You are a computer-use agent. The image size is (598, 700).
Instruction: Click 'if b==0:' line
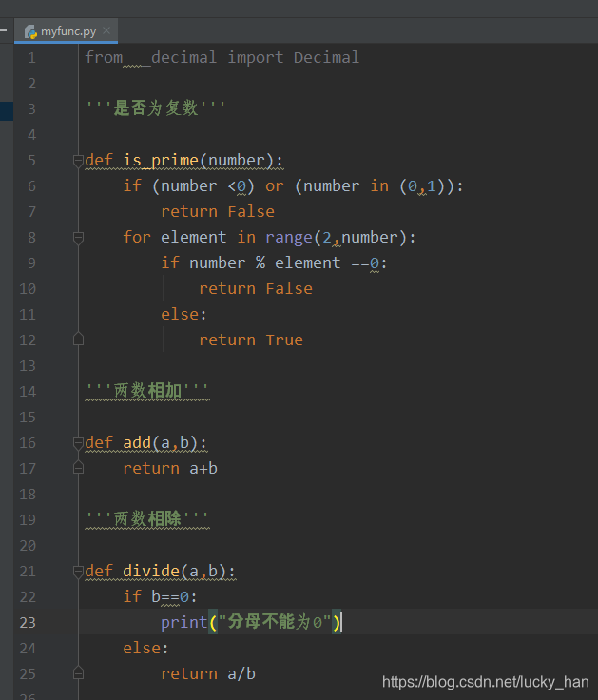coord(160,596)
